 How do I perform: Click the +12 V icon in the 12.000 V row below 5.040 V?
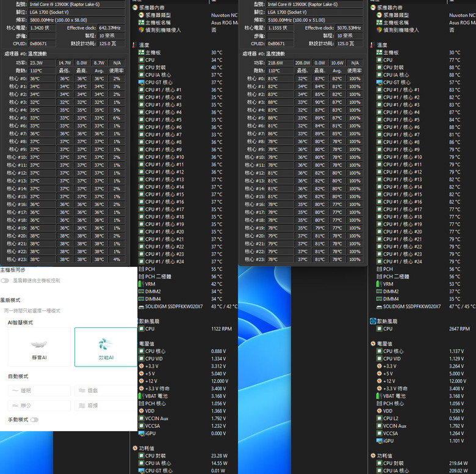pos(141,381)
